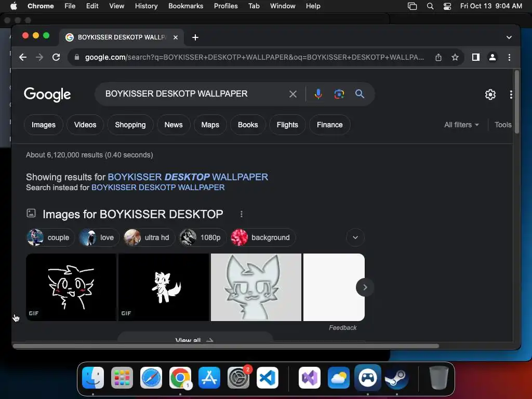
Task: Open the Apple menu
Action: (14, 6)
